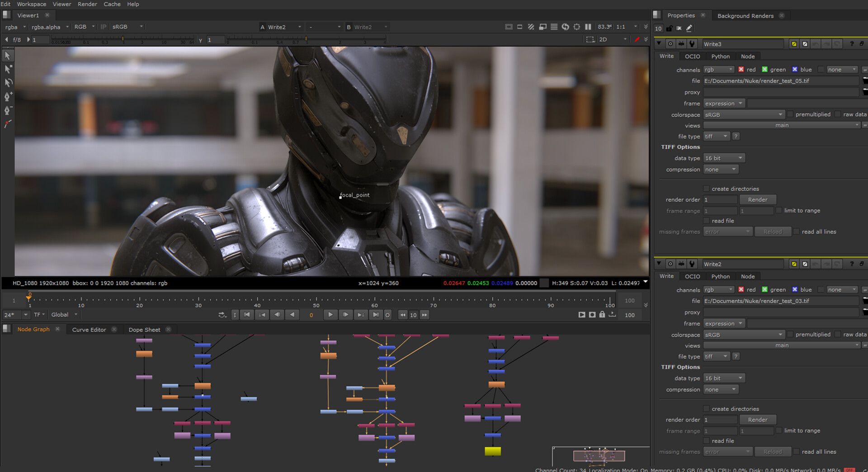The width and height of the screenshot is (868, 472).
Task: Click the red colour-picker icon in viewer toolbar
Action: tap(637, 40)
